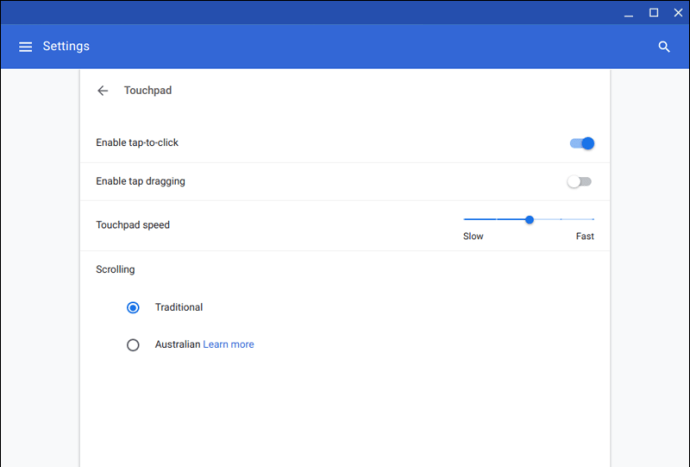
Task: Maximize the Settings window
Action: (x=654, y=13)
